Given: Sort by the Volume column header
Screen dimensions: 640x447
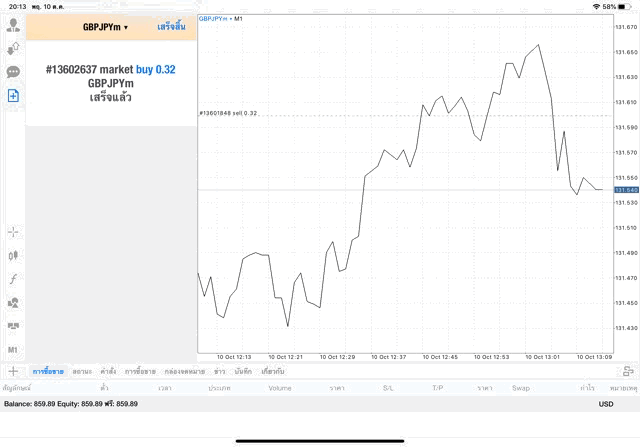Looking at the screenshot, I should coord(279,387).
